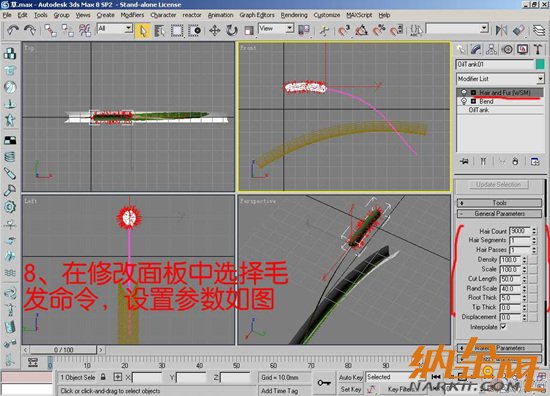Open the Customize menu

tap(327, 15)
